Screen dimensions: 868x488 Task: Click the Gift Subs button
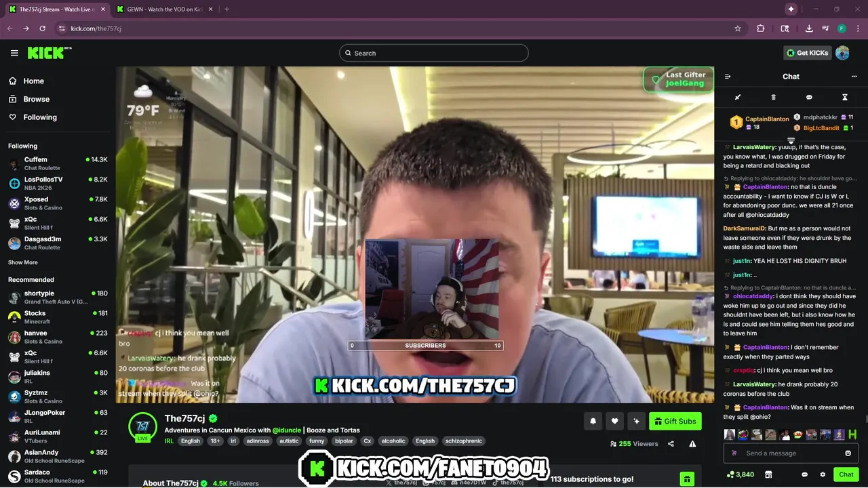675,421
